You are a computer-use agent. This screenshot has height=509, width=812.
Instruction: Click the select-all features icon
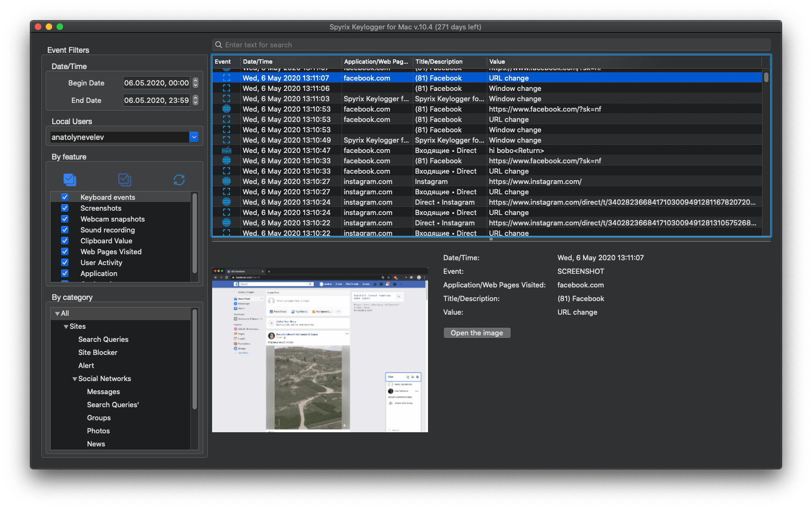[70, 179]
